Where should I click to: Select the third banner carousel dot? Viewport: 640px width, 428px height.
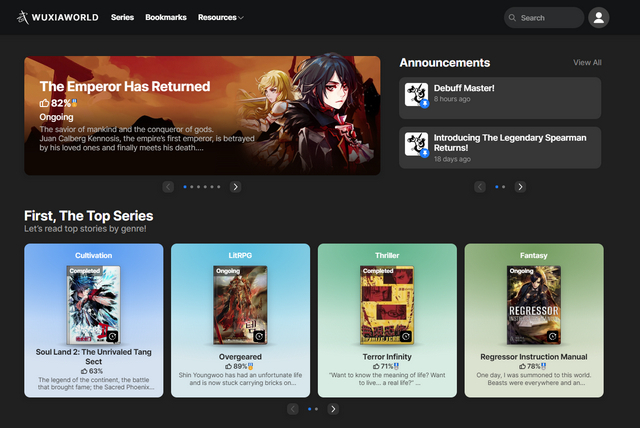point(198,187)
